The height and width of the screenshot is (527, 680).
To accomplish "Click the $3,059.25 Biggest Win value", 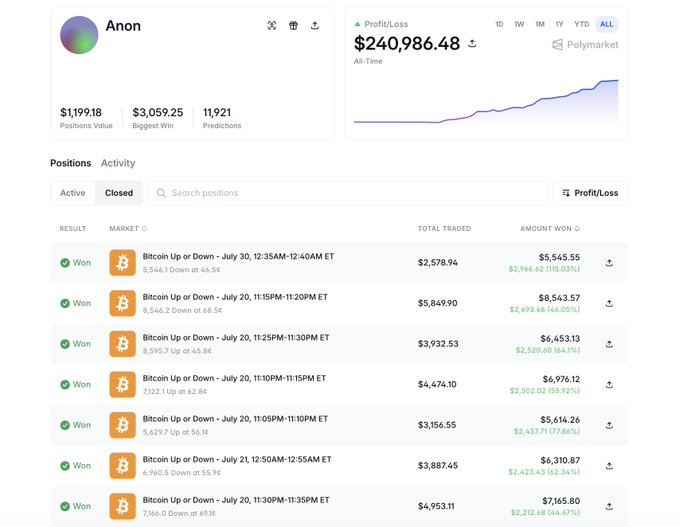I will point(158,113).
